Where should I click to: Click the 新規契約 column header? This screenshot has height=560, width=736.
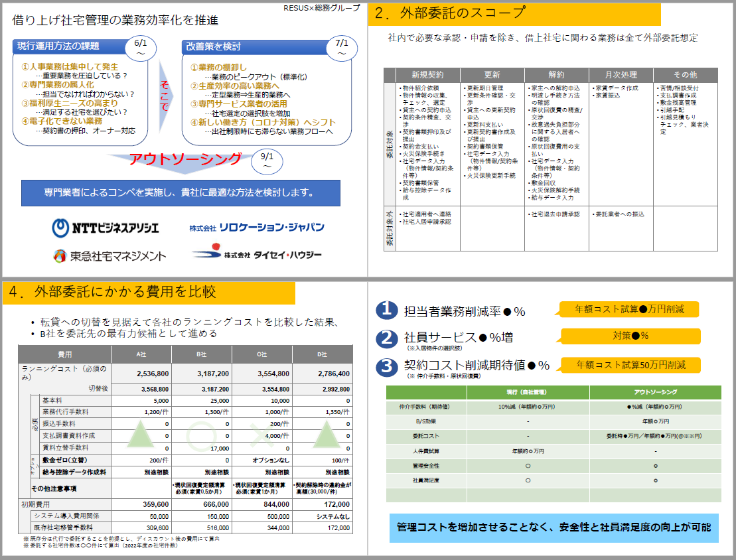tap(427, 74)
